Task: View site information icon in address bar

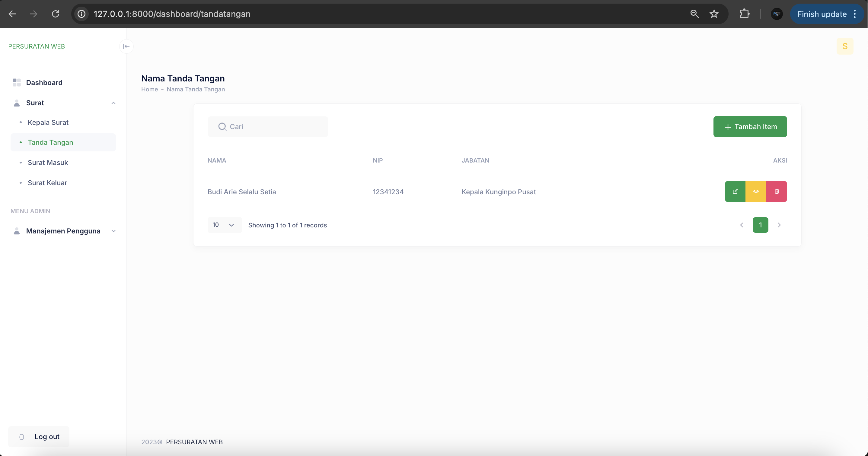Action: click(x=81, y=14)
